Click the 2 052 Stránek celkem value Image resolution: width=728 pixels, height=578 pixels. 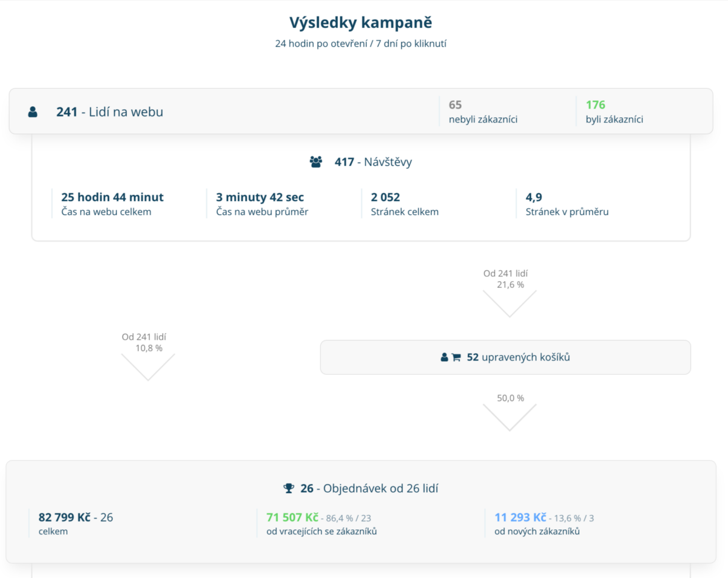[385, 197]
